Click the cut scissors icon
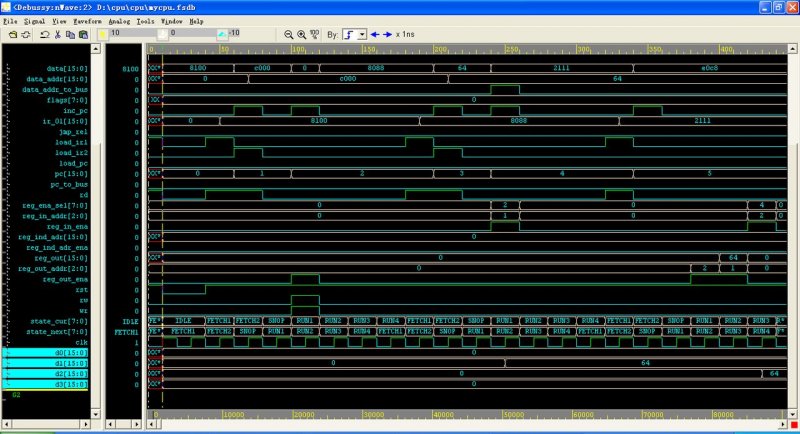This screenshot has height=434, width=800. click(x=58, y=35)
